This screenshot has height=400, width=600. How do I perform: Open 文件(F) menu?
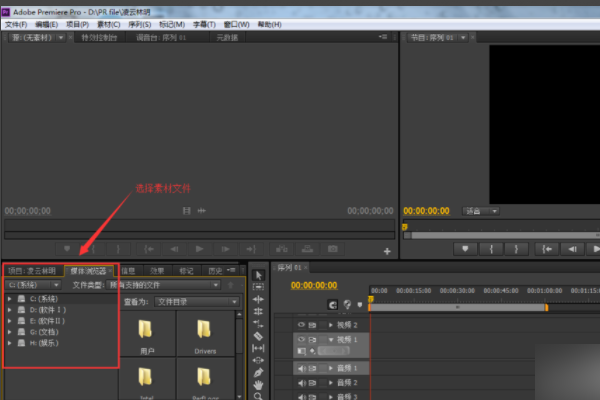(x=16, y=24)
